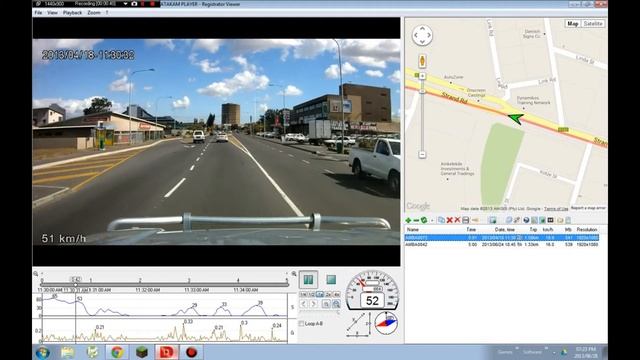Screen dimensions: 640x360
Task: Click the export image icon in playlist toolbar
Action: tap(493, 220)
